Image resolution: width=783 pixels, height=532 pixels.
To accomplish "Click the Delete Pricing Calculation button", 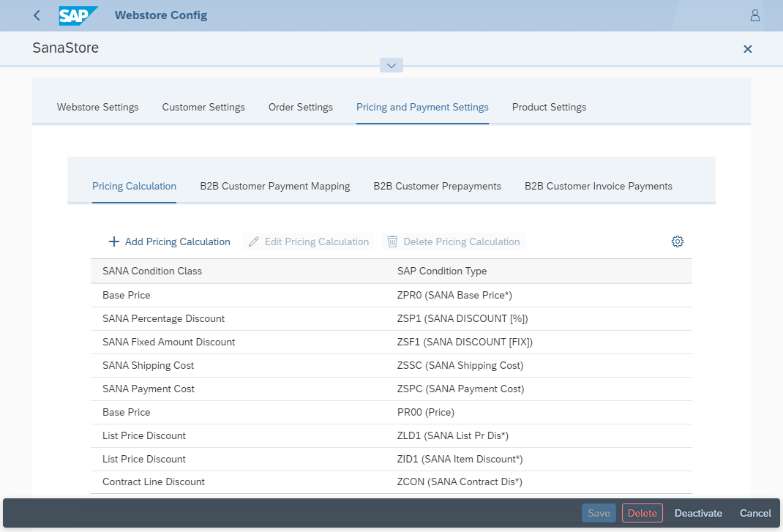I will pyautogui.click(x=454, y=241).
